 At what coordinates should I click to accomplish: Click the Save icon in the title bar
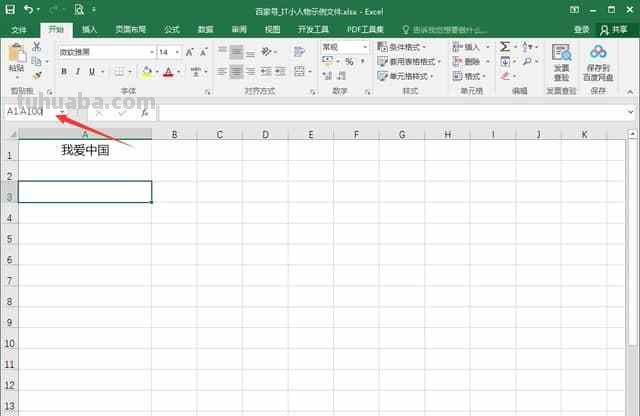(10, 9)
